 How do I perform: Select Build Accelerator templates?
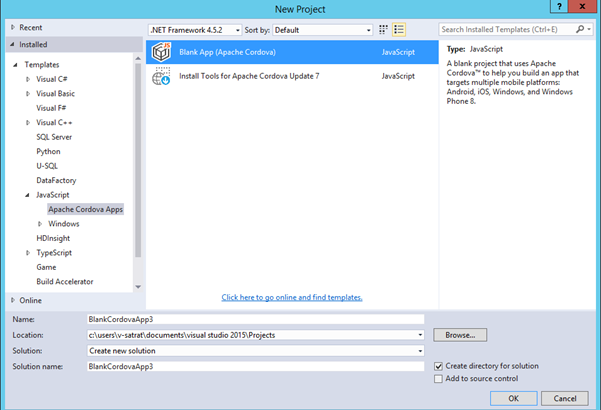click(65, 282)
